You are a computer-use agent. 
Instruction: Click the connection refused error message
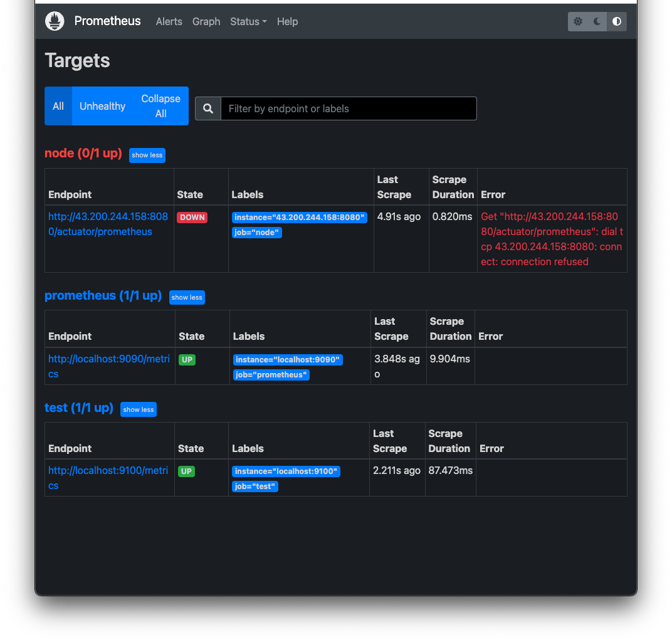point(552,239)
